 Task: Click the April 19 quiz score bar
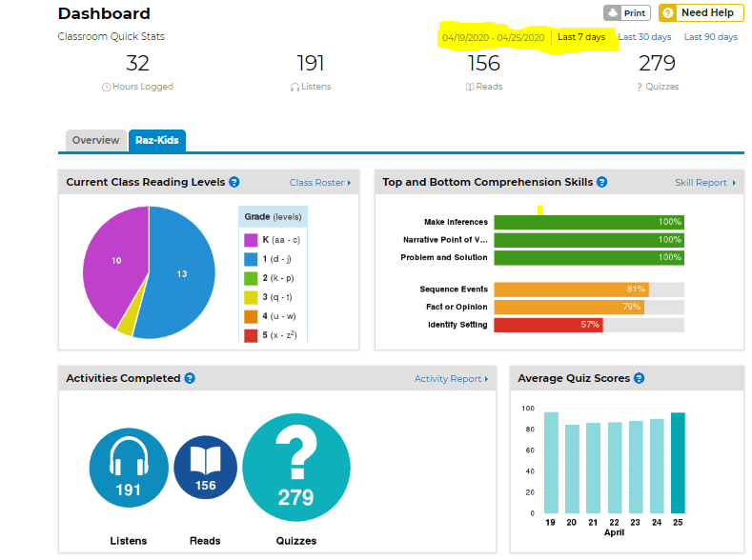click(x=551, y=463)
